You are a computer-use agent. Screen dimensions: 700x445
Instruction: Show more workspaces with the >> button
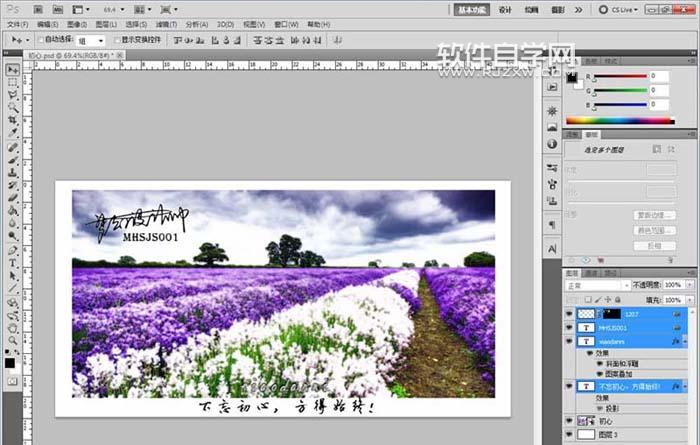click(579, 10)
